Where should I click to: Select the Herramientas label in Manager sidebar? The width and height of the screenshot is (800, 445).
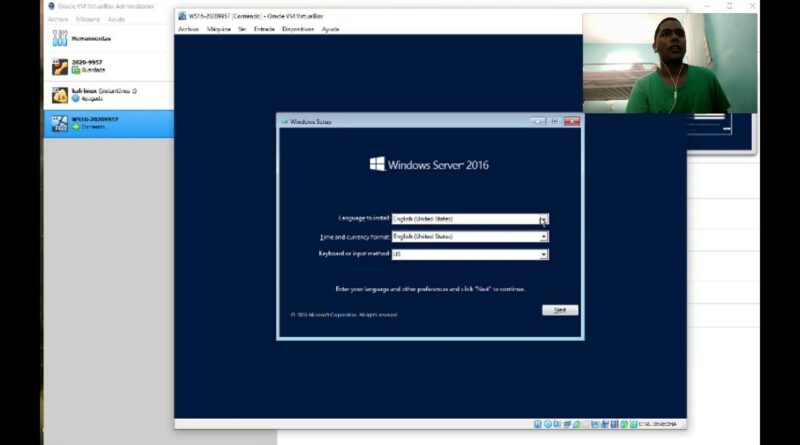click(91, 38)
